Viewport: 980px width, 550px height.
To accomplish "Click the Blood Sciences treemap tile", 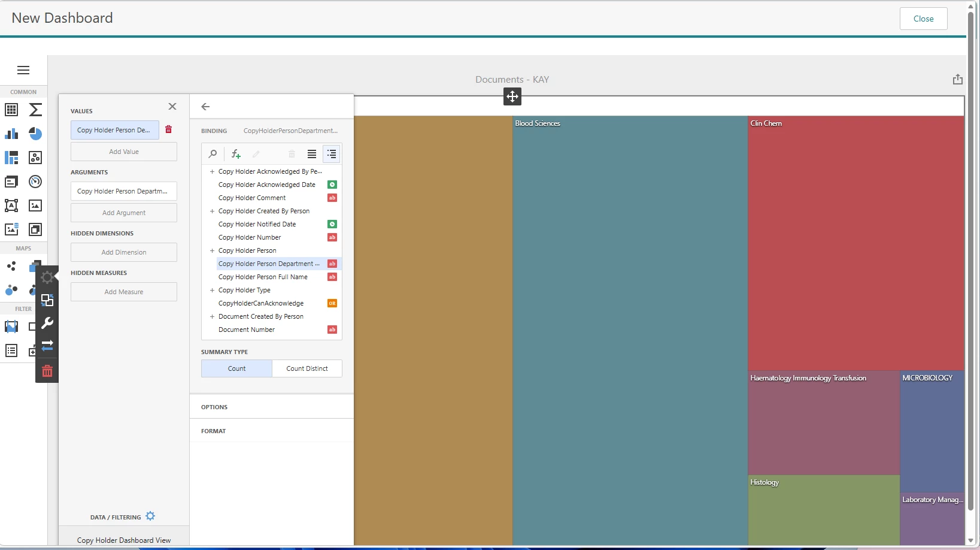I will [x=630, y=330].
